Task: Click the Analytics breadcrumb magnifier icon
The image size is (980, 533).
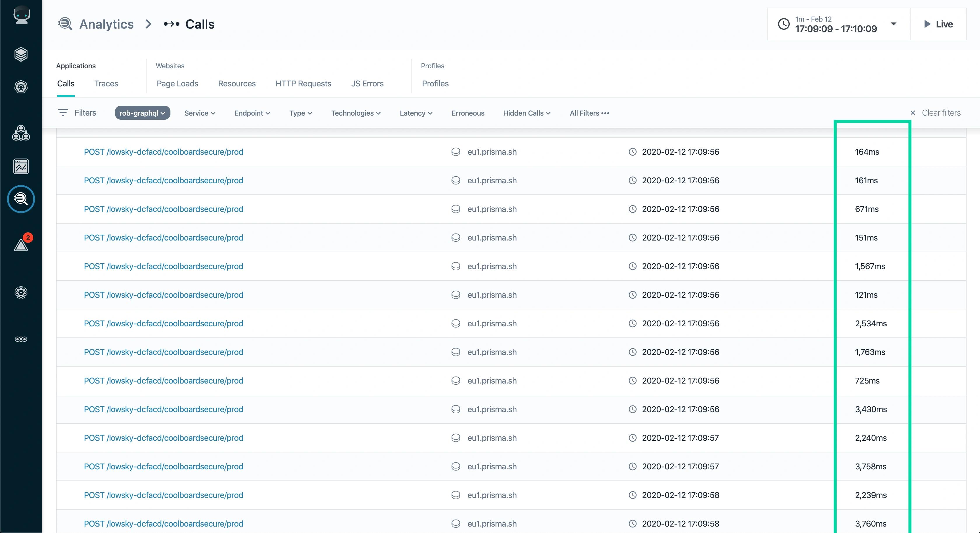Action: [x=65, y=24]
